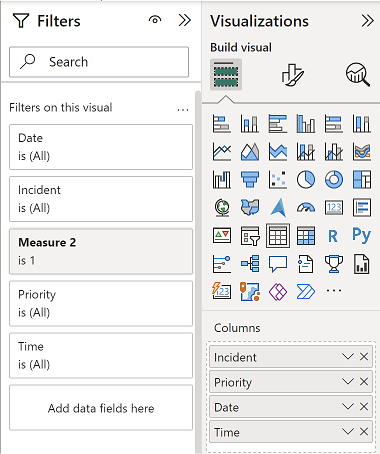The height and width of the screenshot is (454, 380).
Task: Open Filters on this visual options
Action: 183,109
